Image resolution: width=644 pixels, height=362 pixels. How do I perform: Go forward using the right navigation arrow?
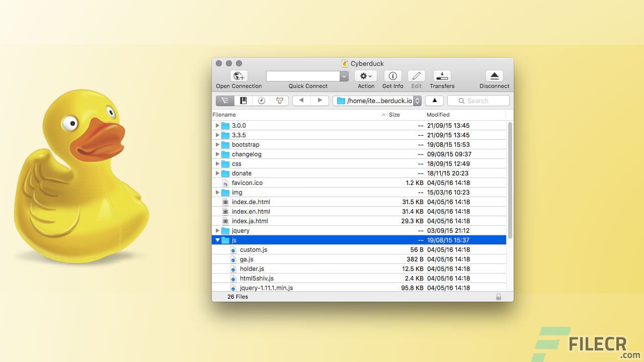tap(321, 101)
